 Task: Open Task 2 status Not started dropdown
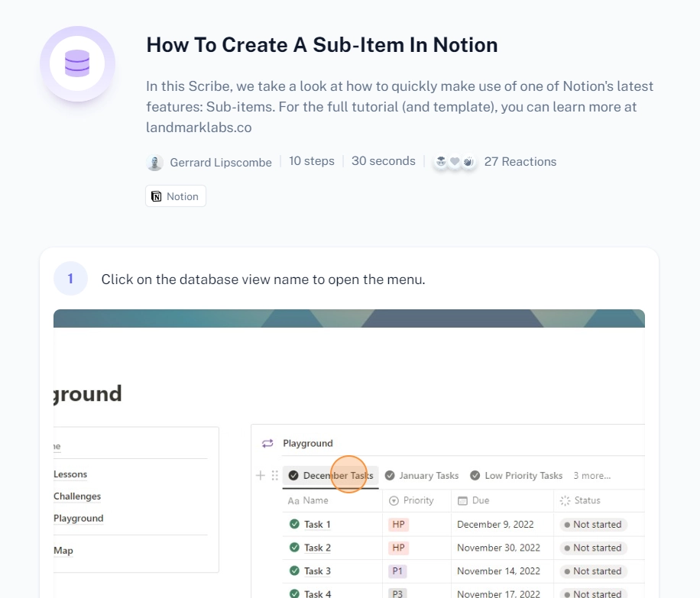click(x=593, y=548)
